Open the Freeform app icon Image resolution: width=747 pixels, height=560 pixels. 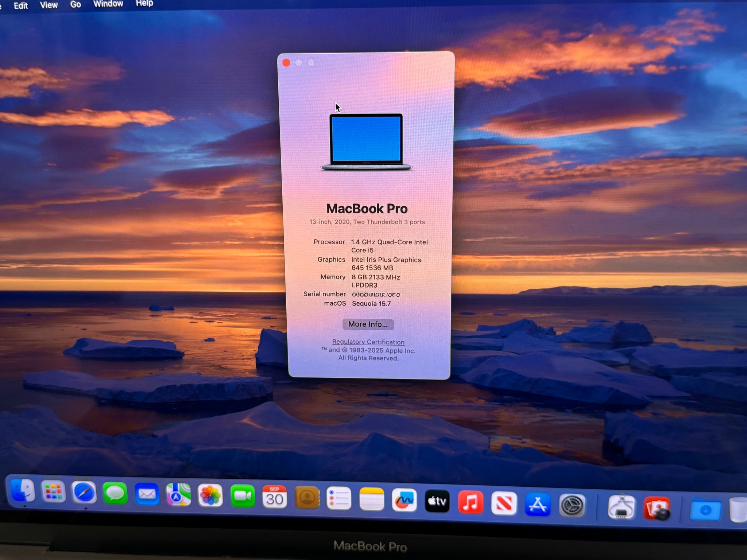[404, 500]
